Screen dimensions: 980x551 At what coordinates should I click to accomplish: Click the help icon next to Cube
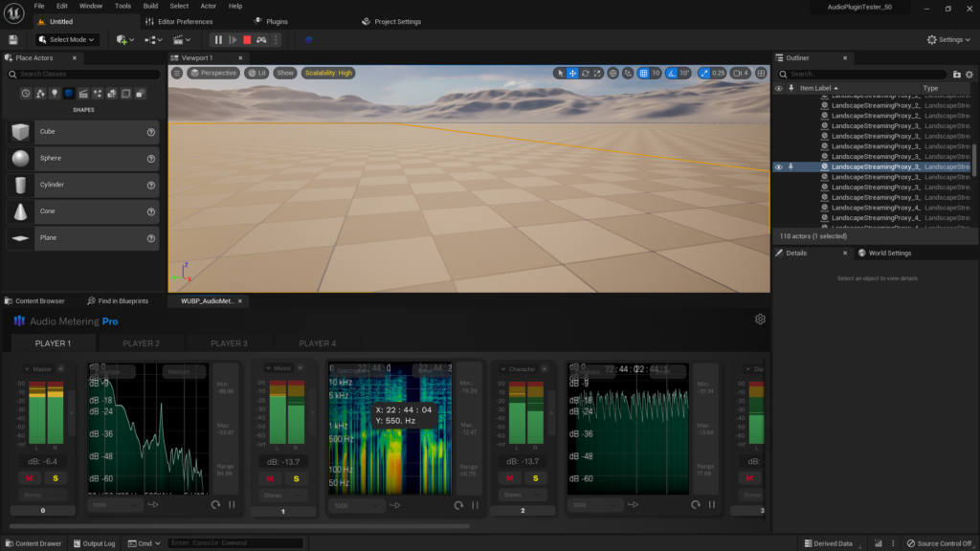click(x=151, y=132)
